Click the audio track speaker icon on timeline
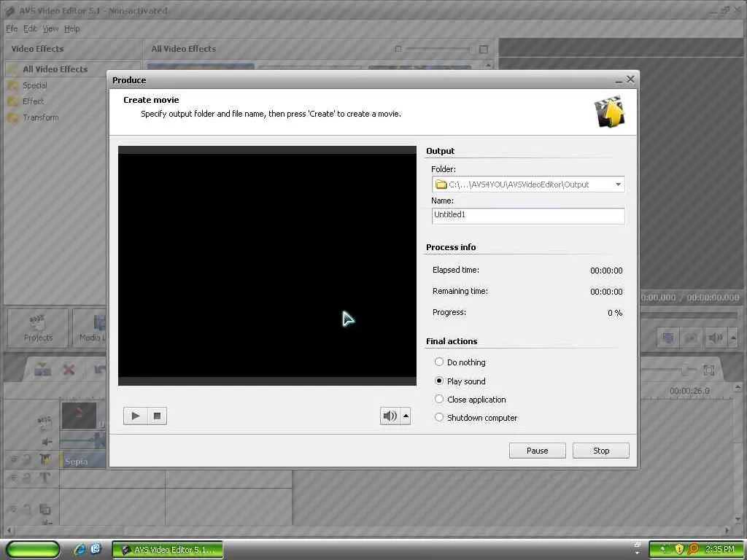Screen dimensions: 747x560 (47, 441)
